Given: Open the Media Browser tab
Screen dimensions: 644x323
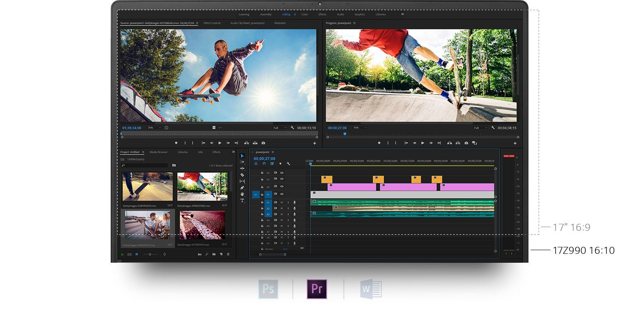Looking at the screenshot, I should [158, 152].
